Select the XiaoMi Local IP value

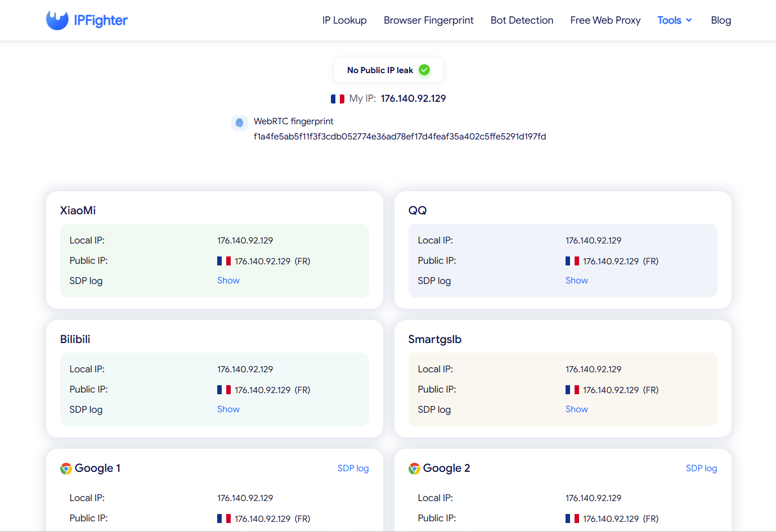(245, 241)
